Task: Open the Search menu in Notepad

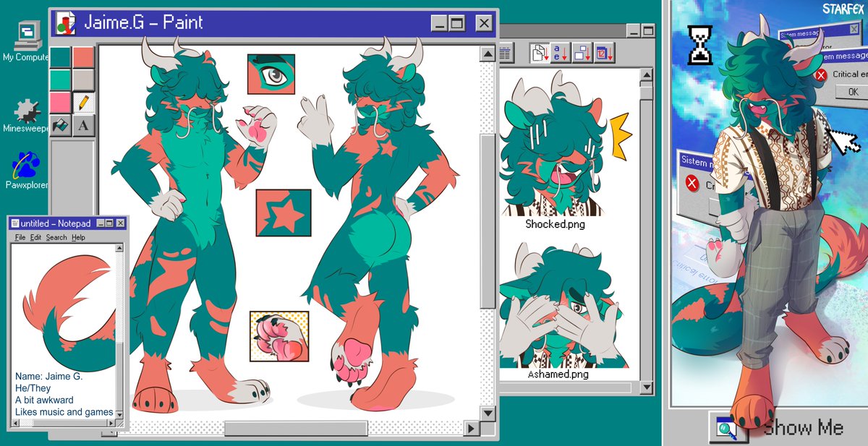Action: tap(56, 237)
